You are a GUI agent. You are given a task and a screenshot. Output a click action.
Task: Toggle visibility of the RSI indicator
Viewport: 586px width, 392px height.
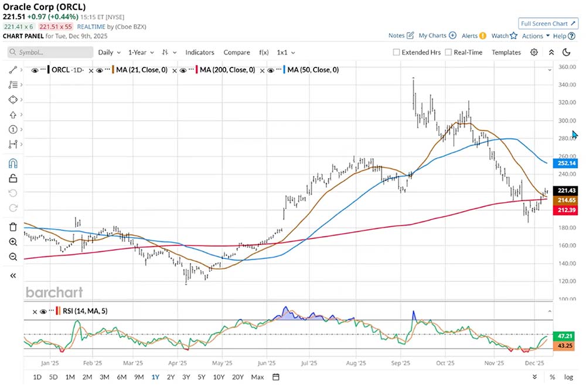point(43,311)
